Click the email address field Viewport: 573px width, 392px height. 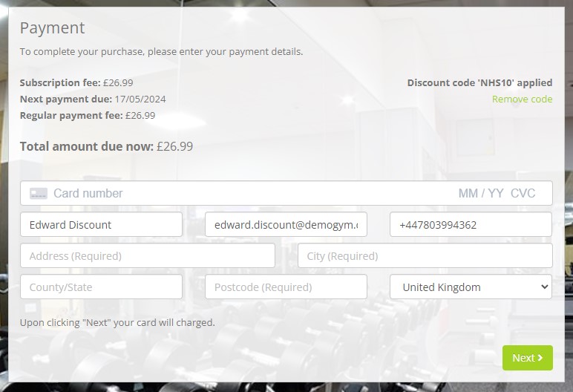[x=286, y=224]
